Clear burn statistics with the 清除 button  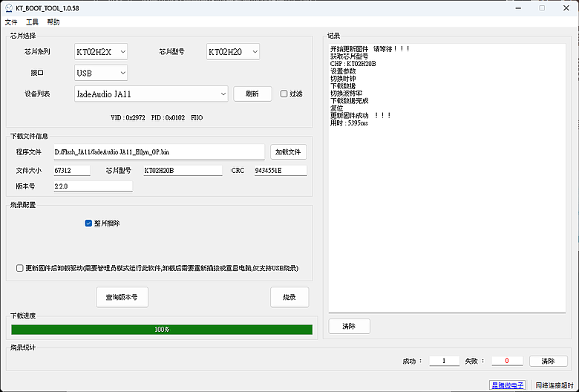[x=549, y=361]
